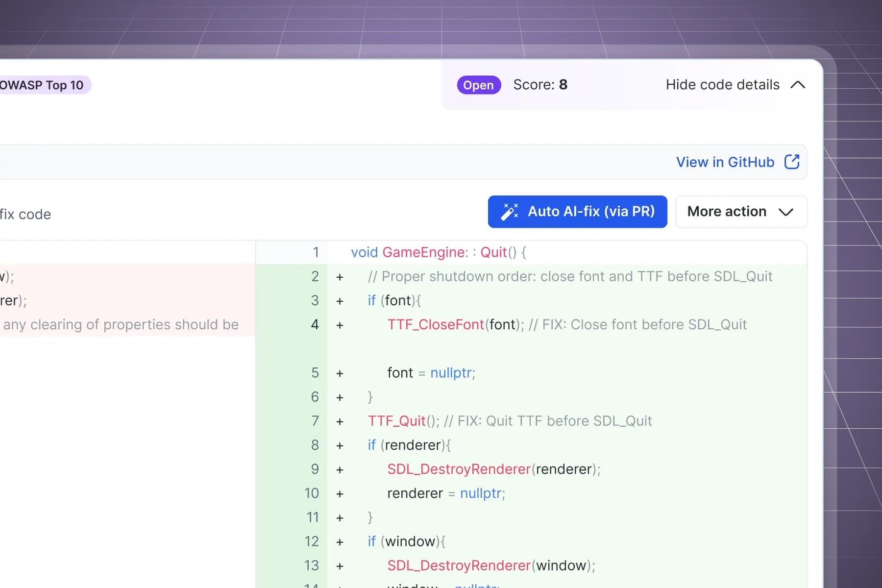
Task: Click the plus marker on line 7
Action: (x=340, y=421)
